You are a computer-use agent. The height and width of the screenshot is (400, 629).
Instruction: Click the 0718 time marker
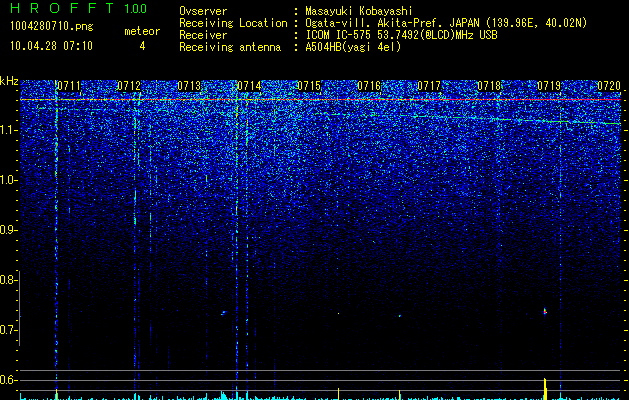[489, 86]
